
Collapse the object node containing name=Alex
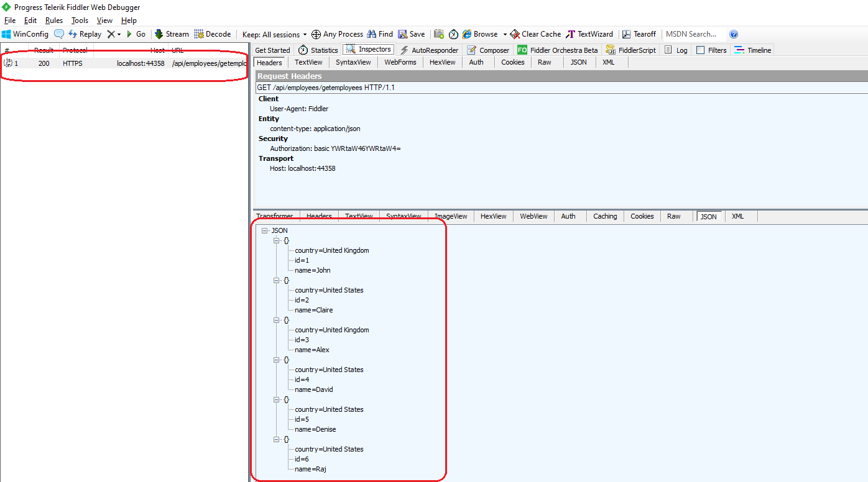[x=277, y=320]
